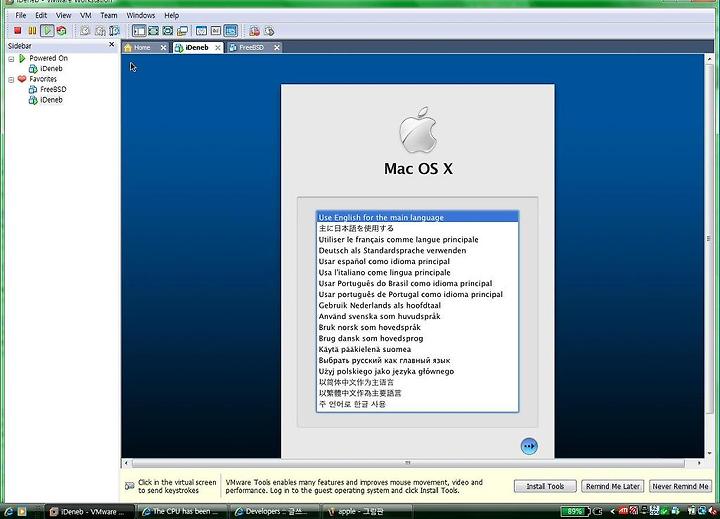Click the Never Remind Me button
This screenshot has height=519, width=720.
pyautogui.click(x=680, y=486)
